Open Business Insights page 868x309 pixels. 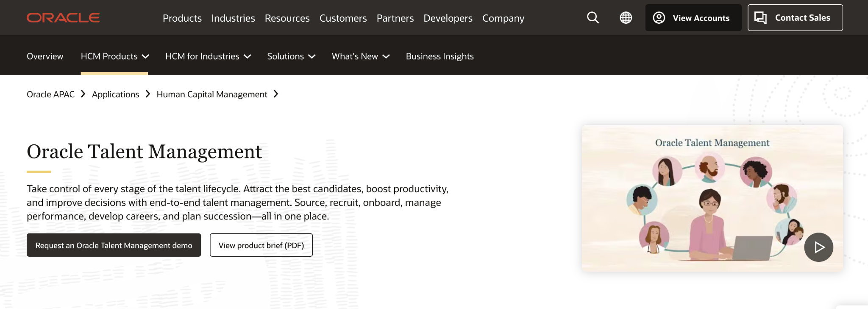click(440, 56)
